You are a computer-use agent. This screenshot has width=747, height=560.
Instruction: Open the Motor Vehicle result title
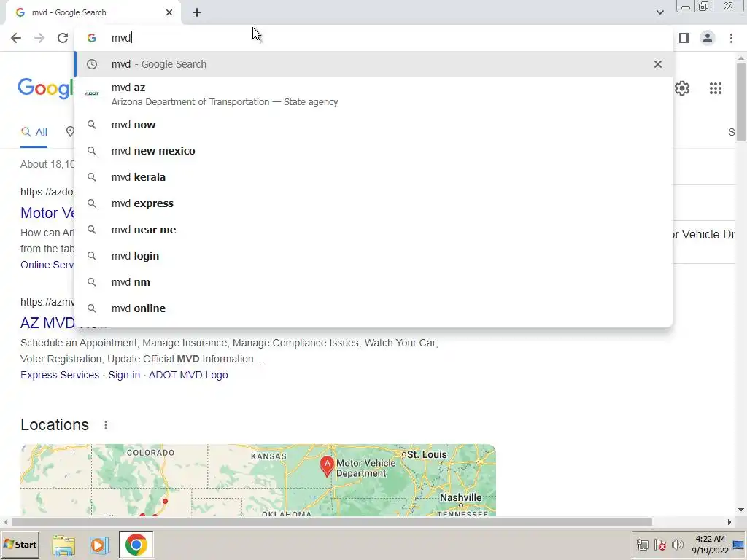tap(47, 213)
